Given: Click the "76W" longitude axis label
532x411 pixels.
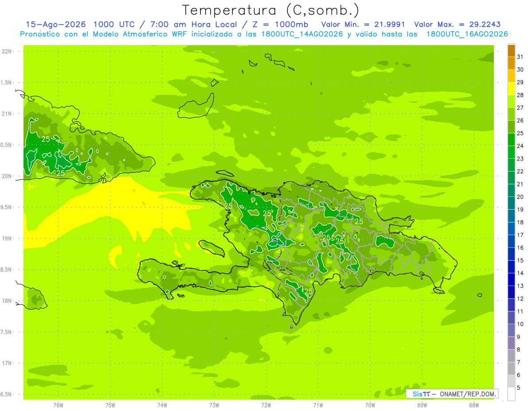Looking at the screenshot, I should [x=58, y=405].
